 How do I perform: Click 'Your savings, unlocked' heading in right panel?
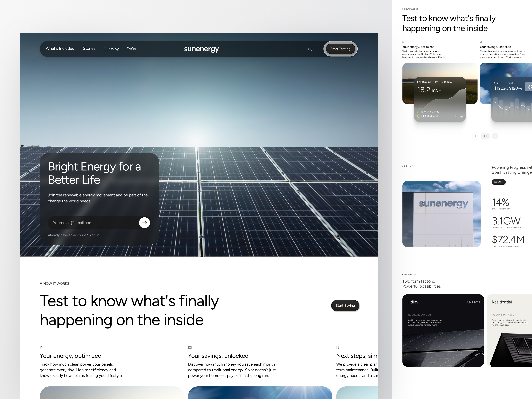coord(495,47)
